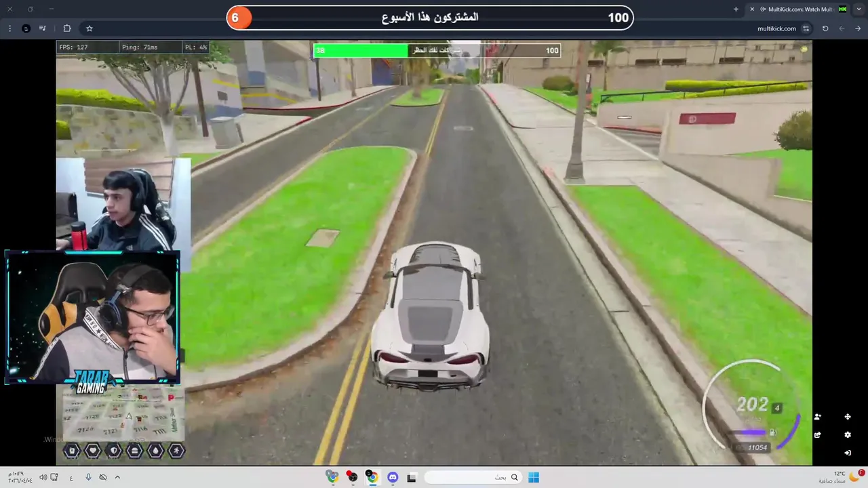Click the running man stamina hexagon icon

(x=177, y=451)
